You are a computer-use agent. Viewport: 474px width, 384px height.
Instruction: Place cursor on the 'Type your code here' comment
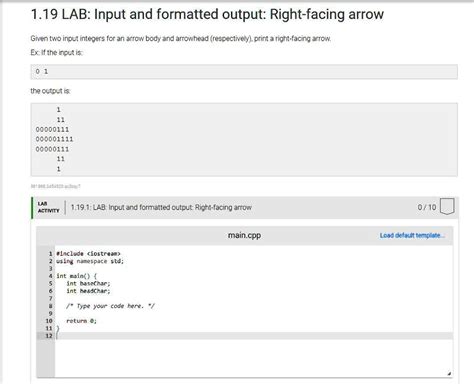tap(110, 306)
